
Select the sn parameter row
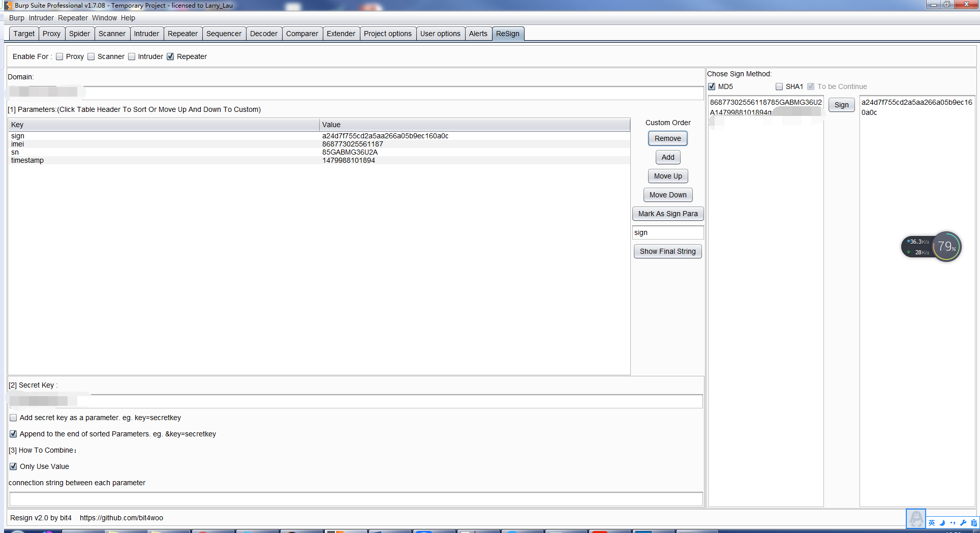click(319, 152)
